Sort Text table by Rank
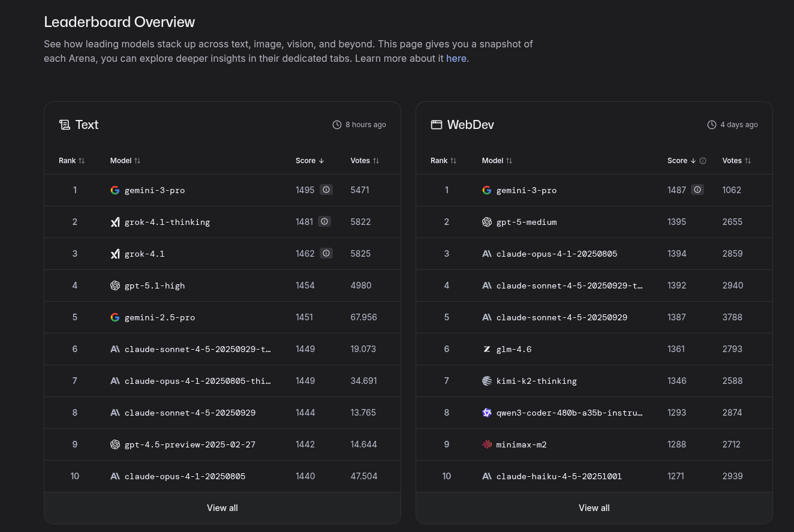 coord(72,161)
